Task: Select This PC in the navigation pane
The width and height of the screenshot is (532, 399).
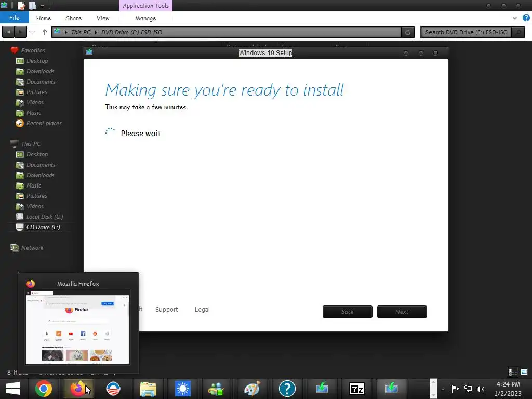Action: click(x=26, y=144)
